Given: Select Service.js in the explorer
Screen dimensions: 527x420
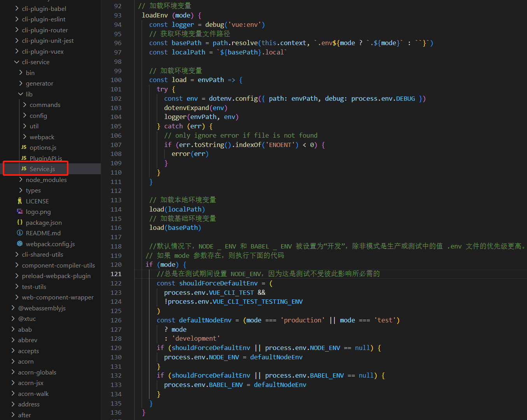Looking at the screenshot, I should coord(42,169).
